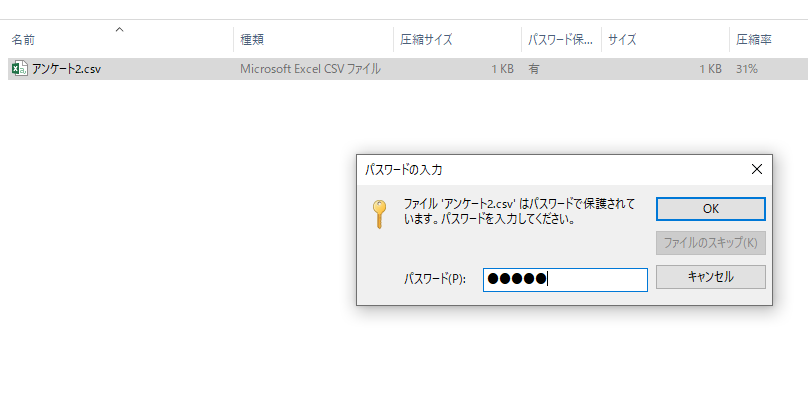Click the キャンセル button
808x416 pixels.
(710, 277)
